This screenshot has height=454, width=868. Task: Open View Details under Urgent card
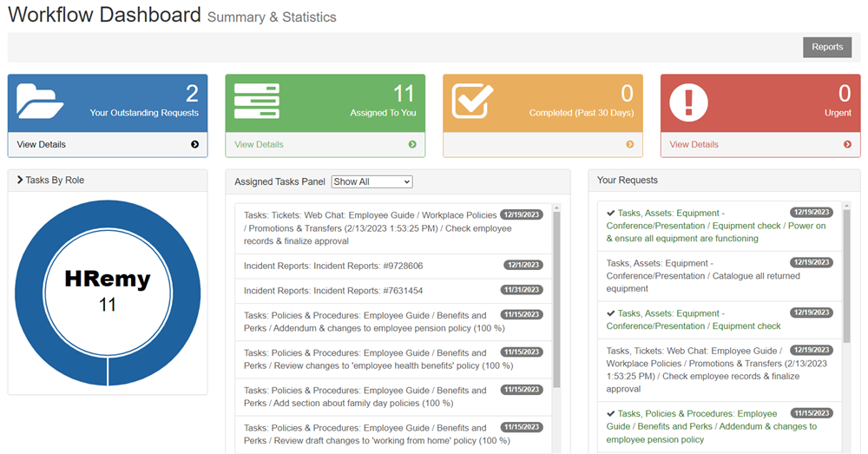pos(694,145)
